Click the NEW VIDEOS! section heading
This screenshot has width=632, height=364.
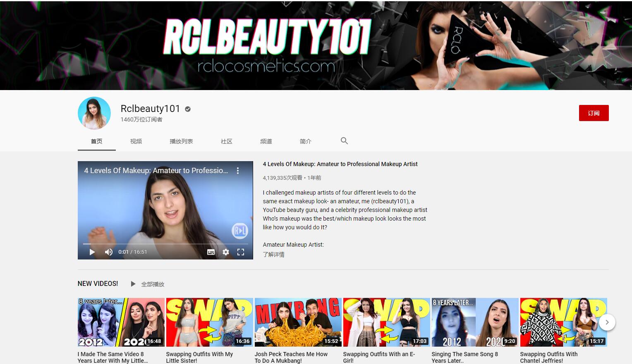[98, 283]
